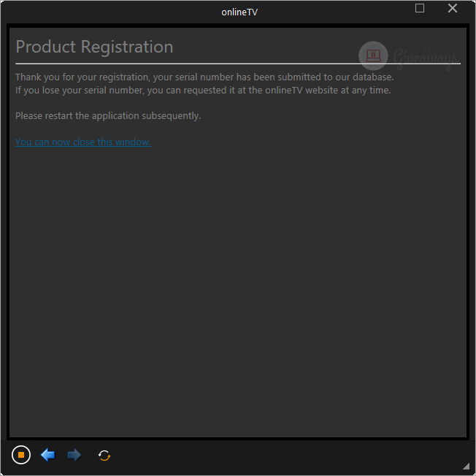This screenshot has height=476, width=476.
Task: Select the 'Product Registration' heading text
Action: (94, 47)
